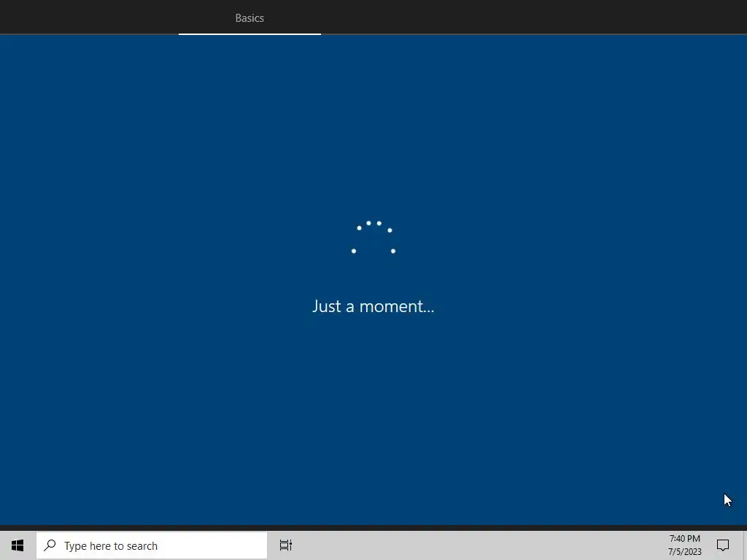The height and width of the screenshot is (560, 747).
Task: Click the 7:40 PM clock in the tray
Action: coord(684,539)
